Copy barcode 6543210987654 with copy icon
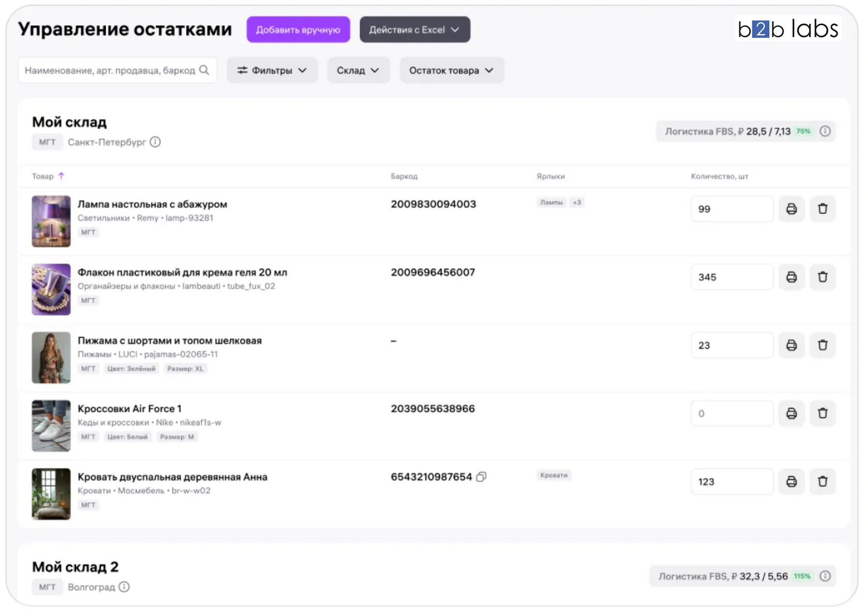The height and width of the screenshot is (615, 868). (481, 476)
